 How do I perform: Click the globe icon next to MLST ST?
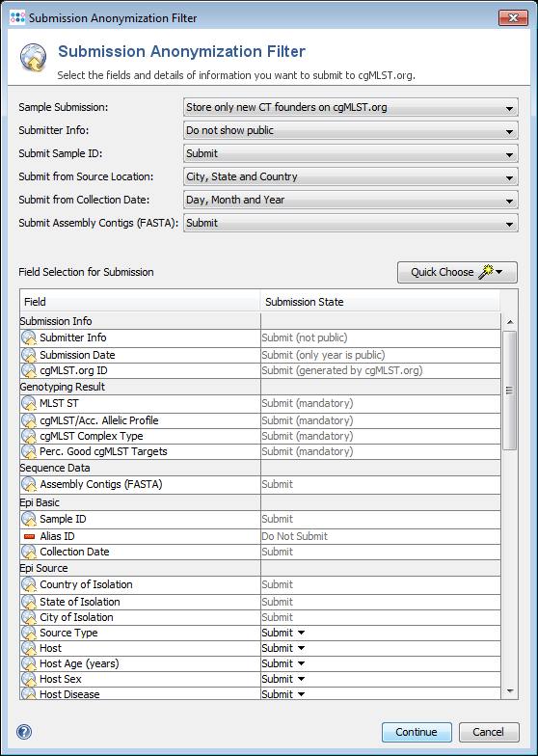[x=29, y=403]
